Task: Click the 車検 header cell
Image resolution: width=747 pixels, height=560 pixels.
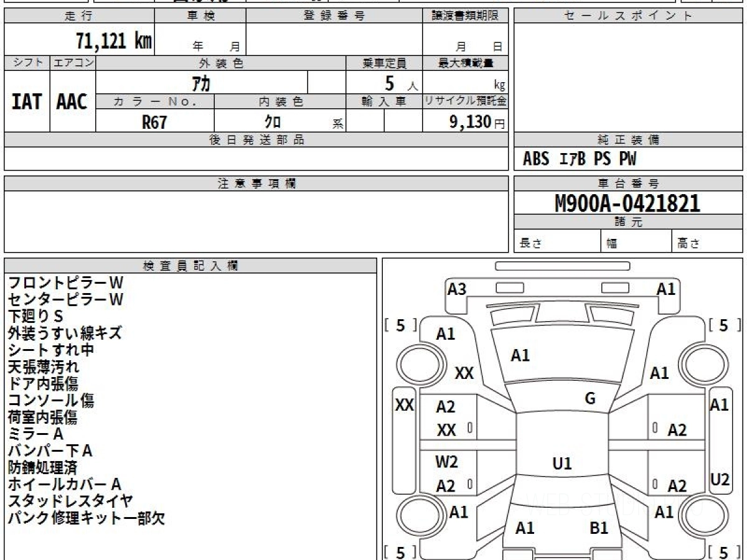Action: click(x=200, y=16)
